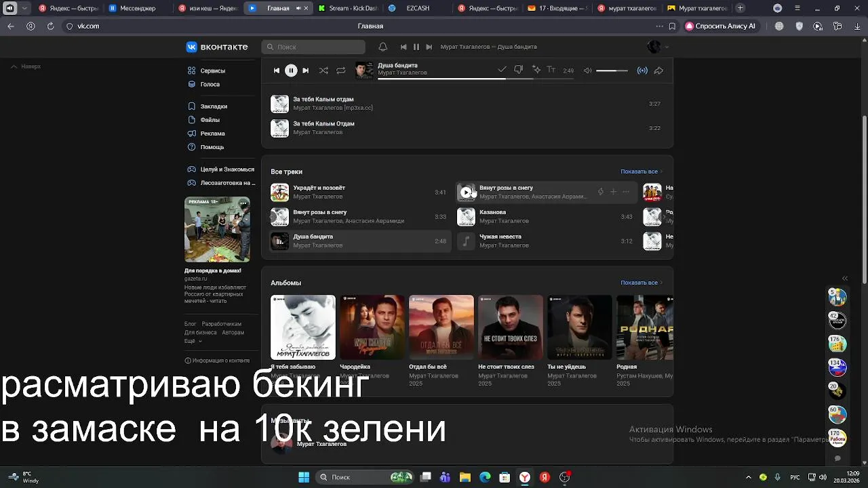Open VK notifications bell
The height and width of the screenshot is (488, 868).
pos(382,47)
